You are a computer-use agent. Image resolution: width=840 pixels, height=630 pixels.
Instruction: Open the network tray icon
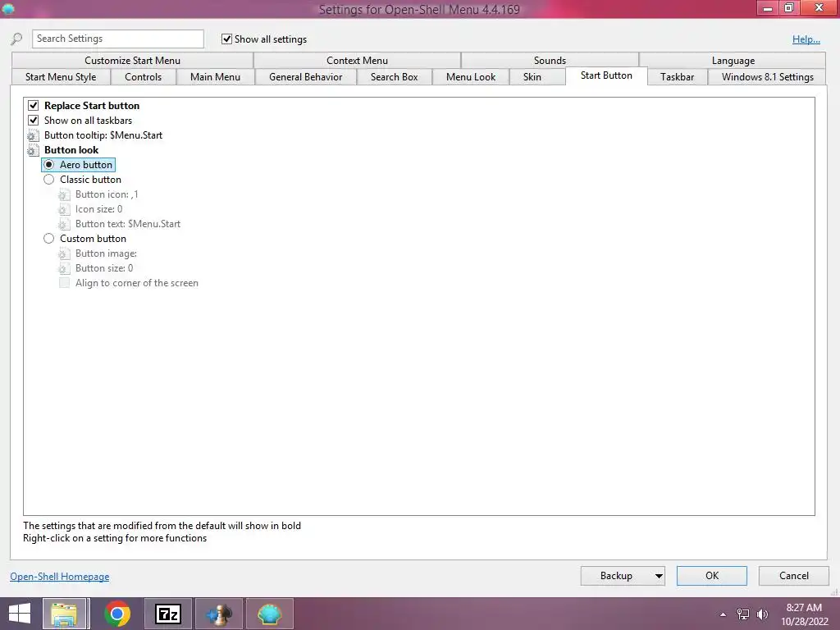click(743, 614)
